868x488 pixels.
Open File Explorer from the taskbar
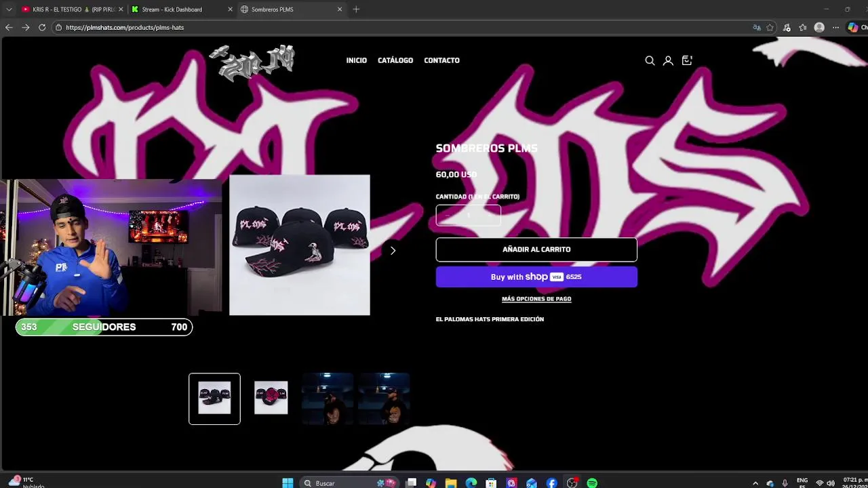[x=451, y=483]
